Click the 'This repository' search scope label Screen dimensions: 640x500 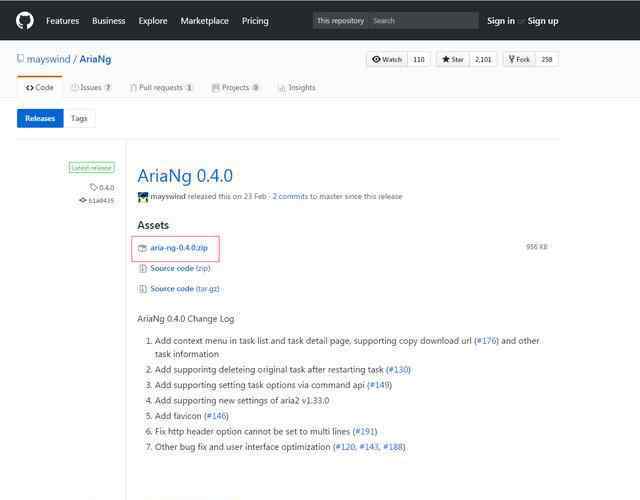tap(340, 20)
